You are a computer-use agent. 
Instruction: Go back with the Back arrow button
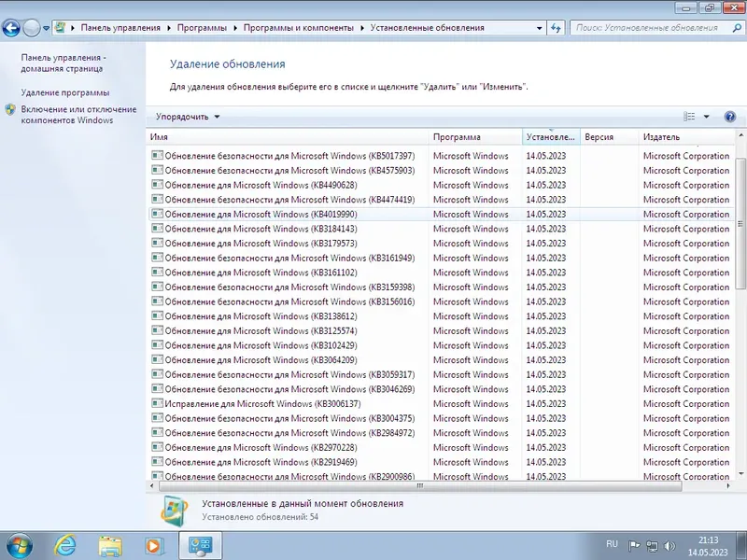[x=11, y=28]
